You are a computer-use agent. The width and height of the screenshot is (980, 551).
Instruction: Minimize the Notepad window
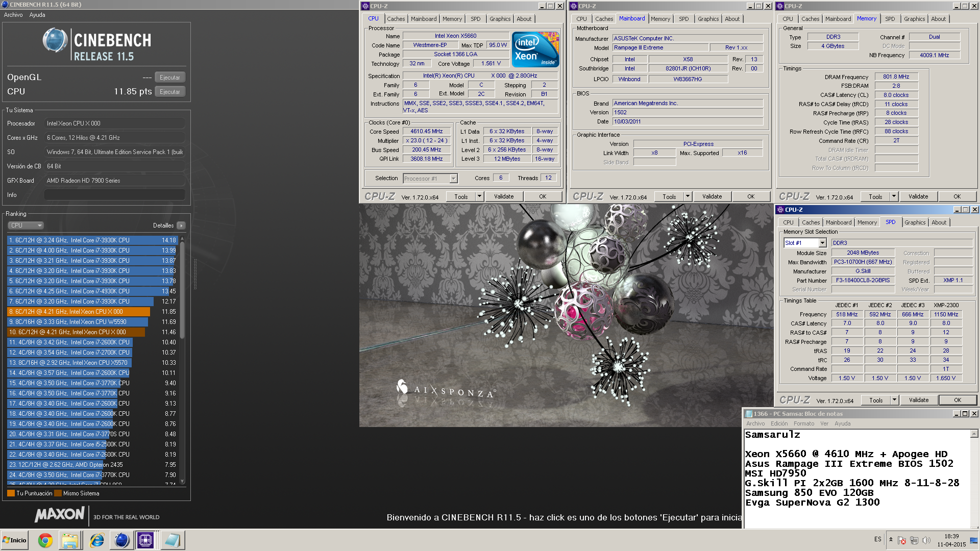956,414
